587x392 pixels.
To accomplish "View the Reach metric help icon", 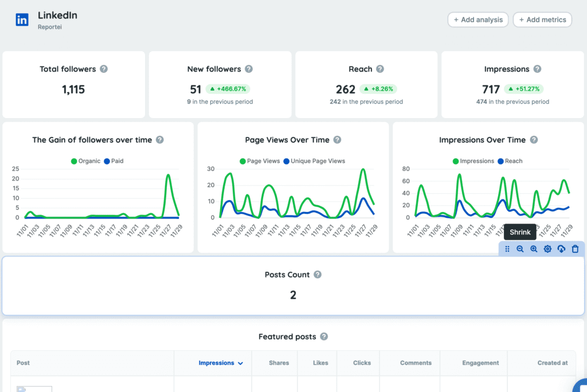I will [381, 69].
